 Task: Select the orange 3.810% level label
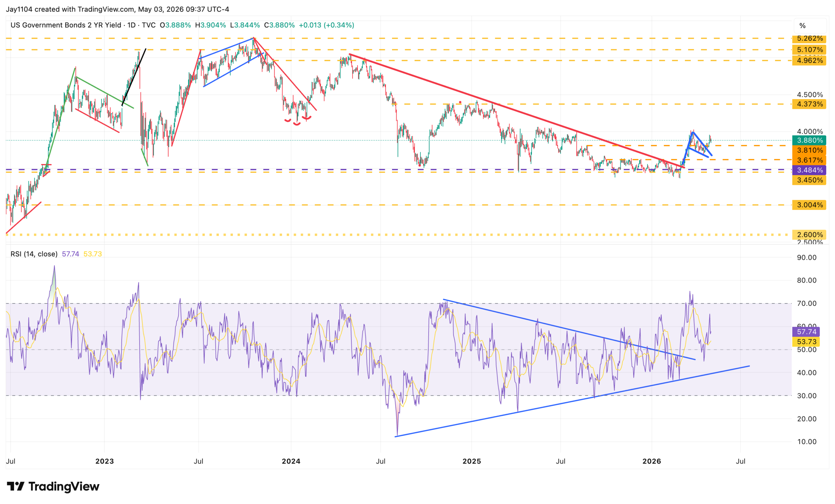click(x=809, y=150)
